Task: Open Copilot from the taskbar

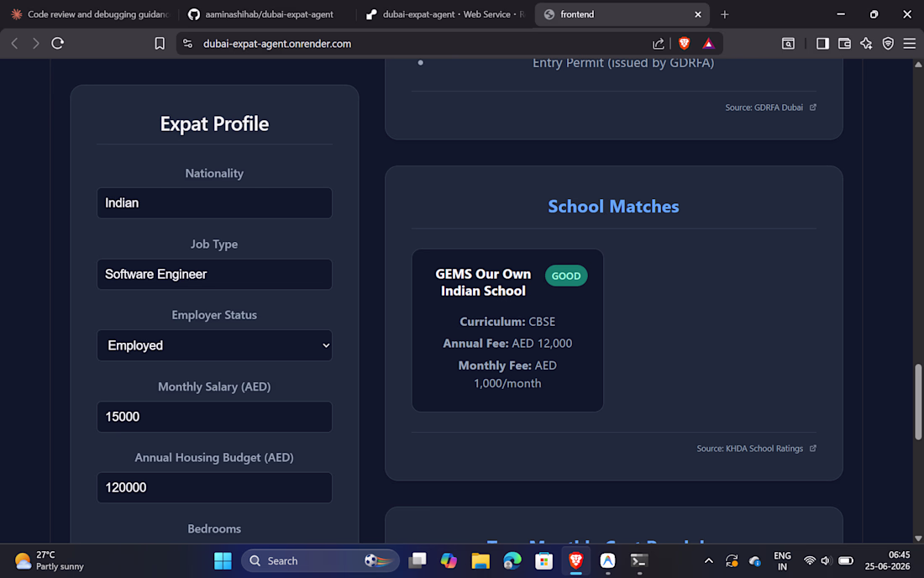Action: (449, 561)
